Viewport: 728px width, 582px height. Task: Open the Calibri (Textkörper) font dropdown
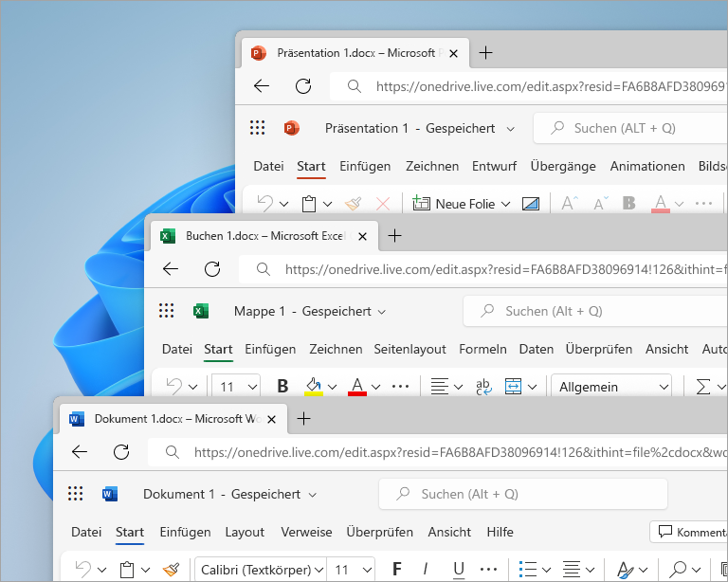point(318,570)
